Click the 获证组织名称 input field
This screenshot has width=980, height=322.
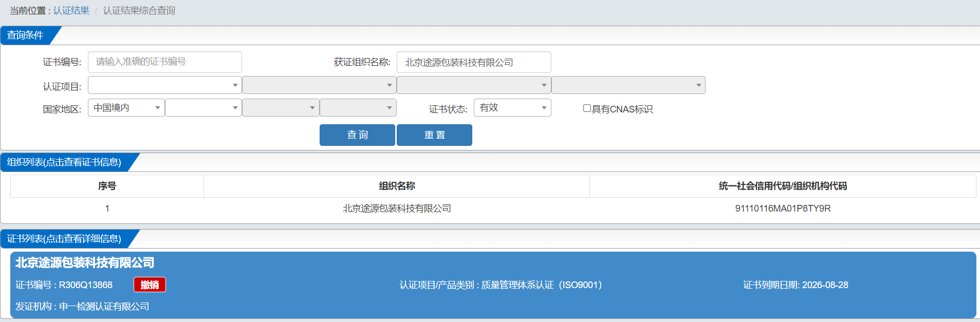tap(474, 62)
